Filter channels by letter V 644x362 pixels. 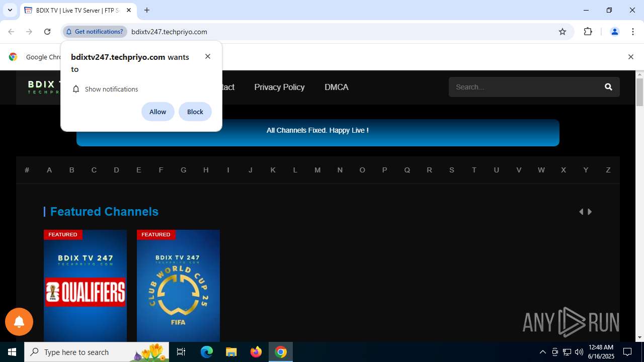pos(519,170)
